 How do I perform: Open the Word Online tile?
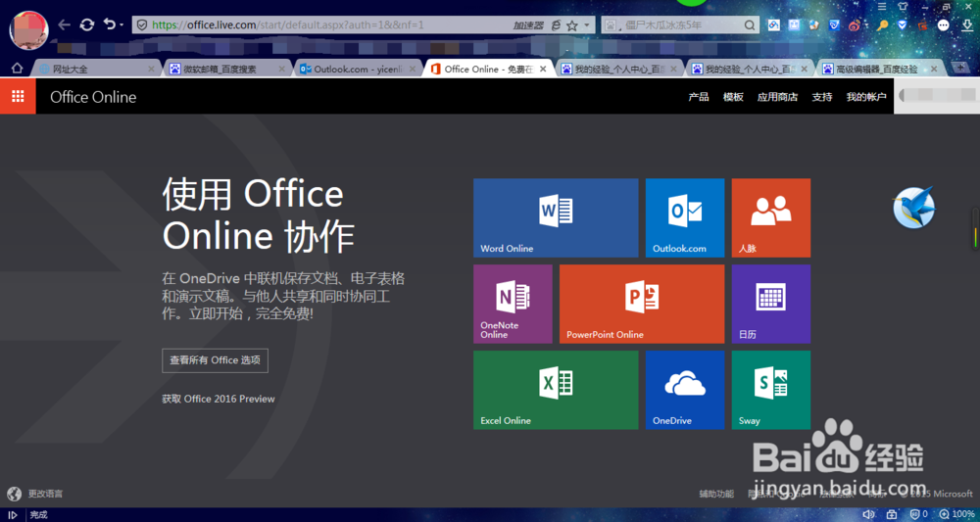556,218
